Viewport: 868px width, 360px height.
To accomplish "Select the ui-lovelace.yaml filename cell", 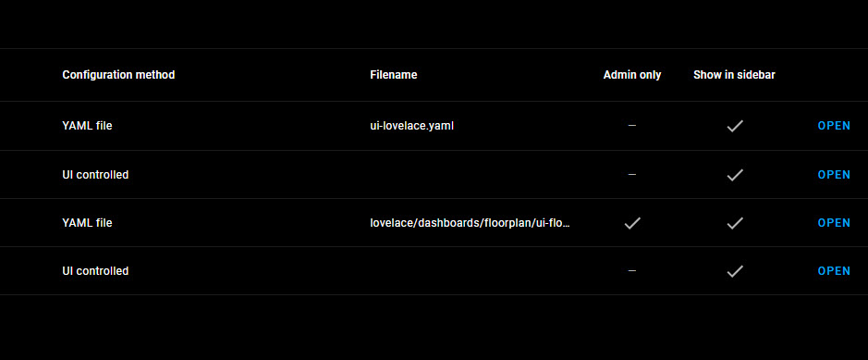I will [x=412, y=126].
